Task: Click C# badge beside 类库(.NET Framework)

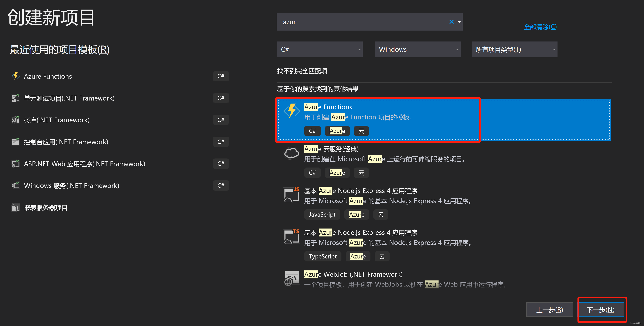Action: pyautogui.click(x=221, y=120)
